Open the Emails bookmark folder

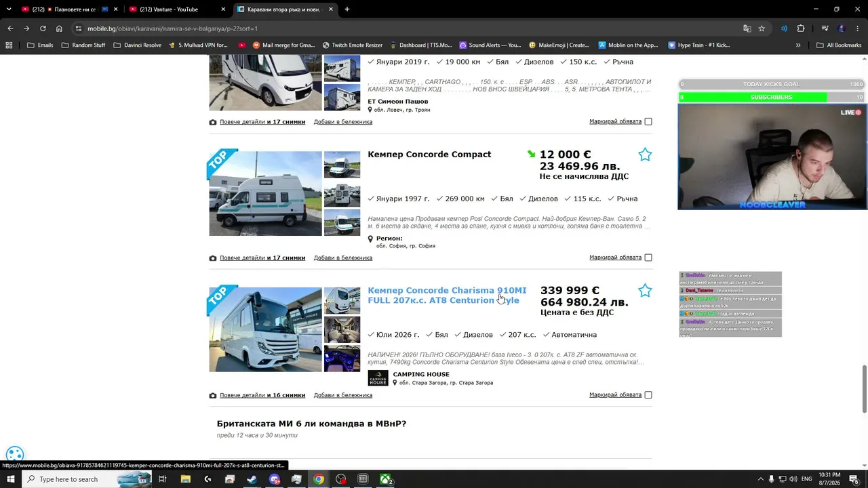click(40, 45)
